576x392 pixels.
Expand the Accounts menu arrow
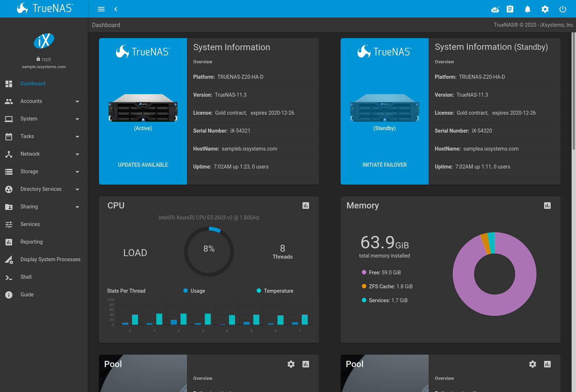77,101
